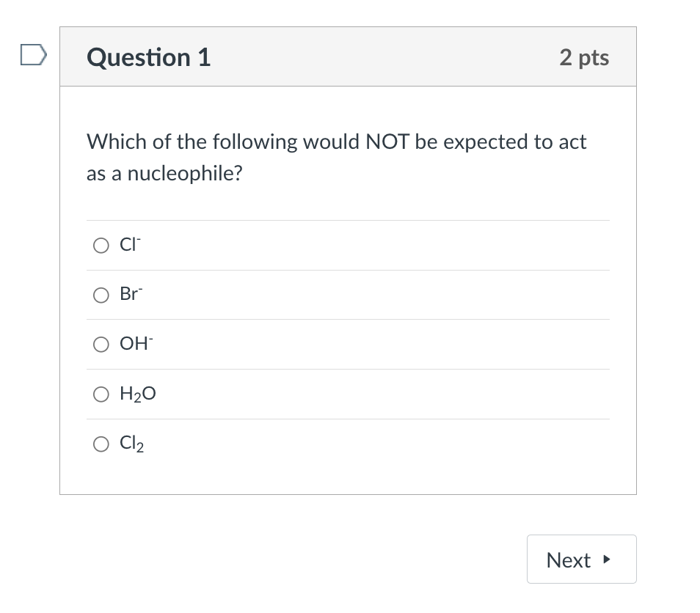Image resolution: width=700 pixels, height=613 pixels.
Task: Click the arrow icon on the Next button
Action: [x=606, y=559]
